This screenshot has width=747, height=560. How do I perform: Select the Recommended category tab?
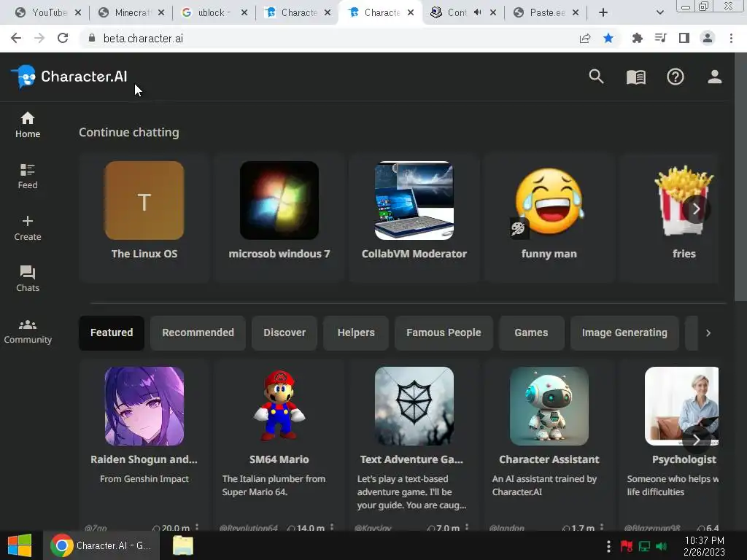tap(198, 332)
